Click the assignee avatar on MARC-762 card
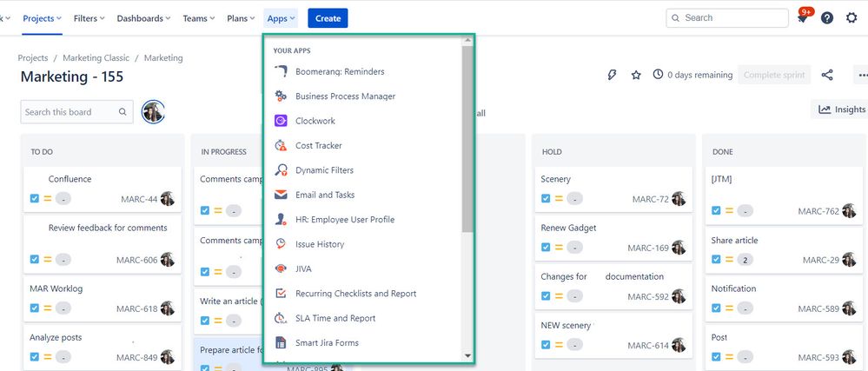 [x=849, y=210]
